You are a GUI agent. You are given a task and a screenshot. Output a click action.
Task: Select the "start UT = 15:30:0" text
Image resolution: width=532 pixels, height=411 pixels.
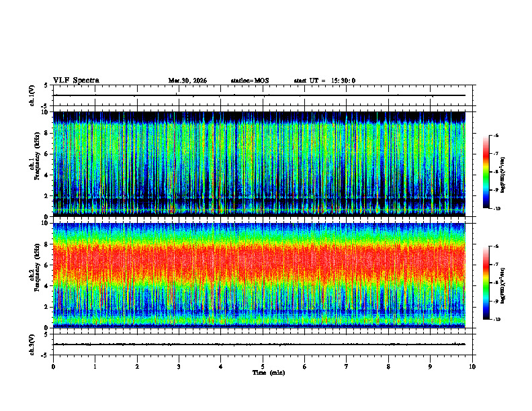point(324,81)
